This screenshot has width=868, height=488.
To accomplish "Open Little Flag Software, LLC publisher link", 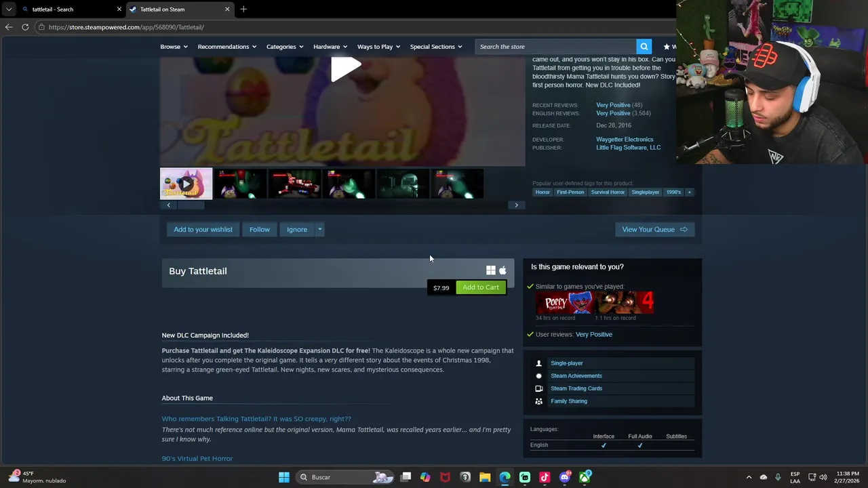I will pyautogui.click(x=628, y=148).
